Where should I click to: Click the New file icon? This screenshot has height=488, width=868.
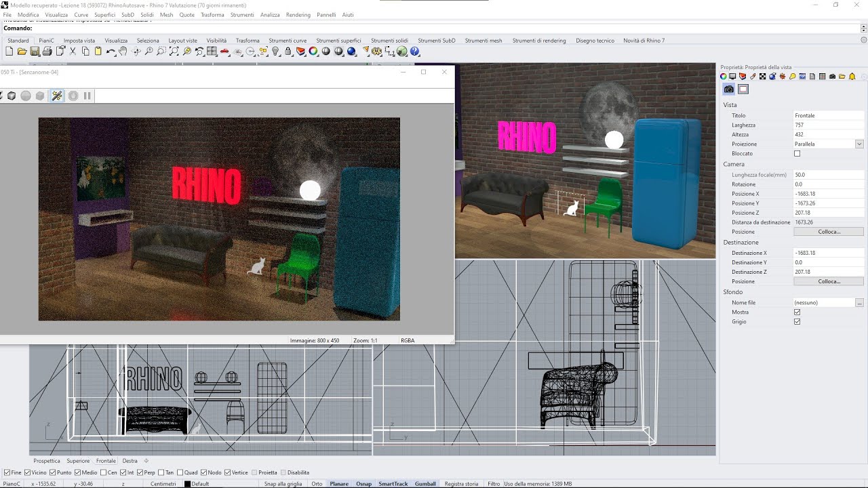click(x=9, y=51)
